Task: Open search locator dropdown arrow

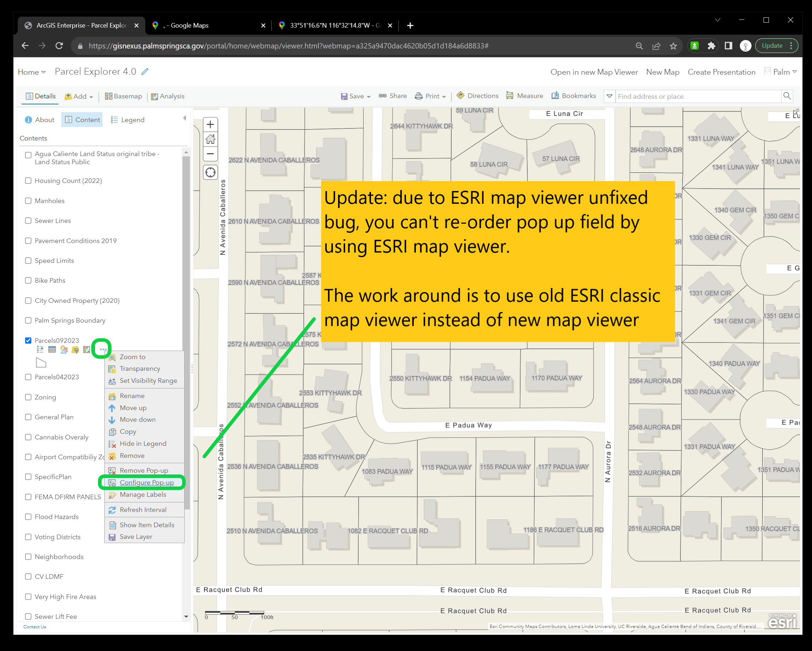Action: [x=609, y=96]
